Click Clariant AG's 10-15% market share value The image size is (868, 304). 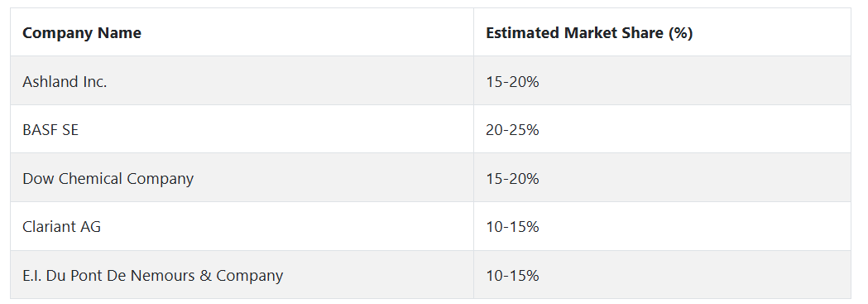(512, 226)
